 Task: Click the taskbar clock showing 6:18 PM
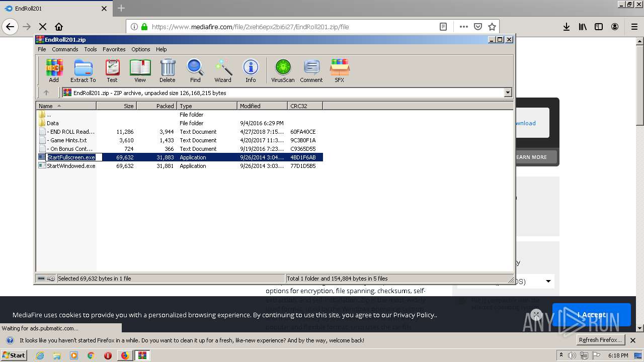(x=618, y=355)
